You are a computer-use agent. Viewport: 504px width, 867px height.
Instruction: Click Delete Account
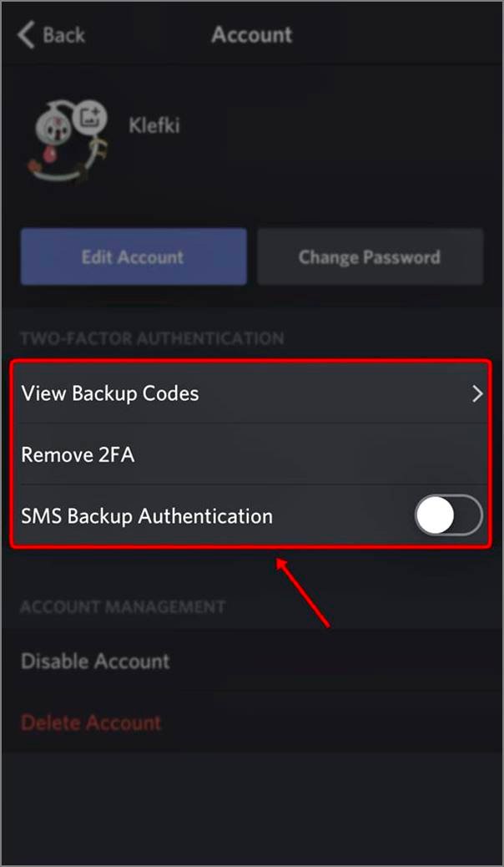pos(90,722)
